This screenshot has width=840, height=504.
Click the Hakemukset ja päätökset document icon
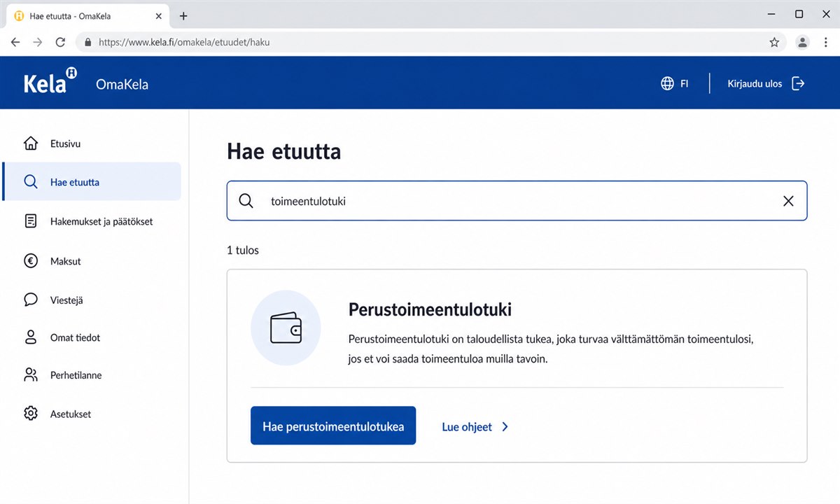[31, 221]
